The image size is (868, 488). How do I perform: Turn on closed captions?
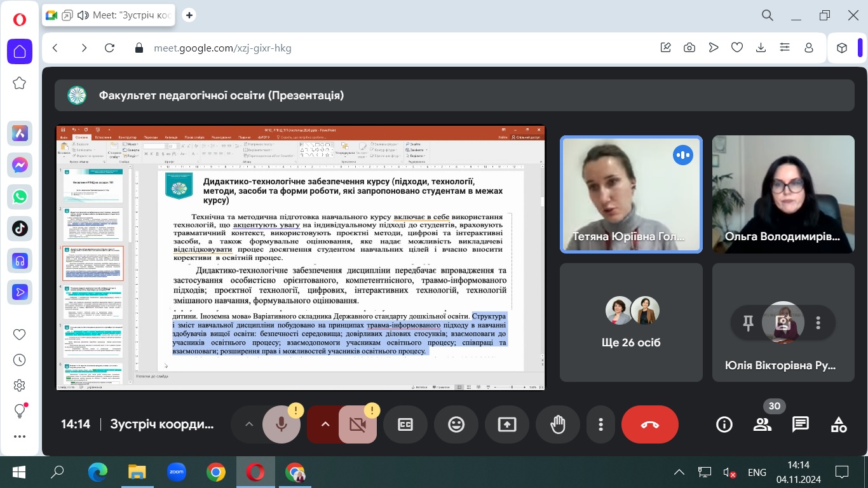[x=405, y=424]
